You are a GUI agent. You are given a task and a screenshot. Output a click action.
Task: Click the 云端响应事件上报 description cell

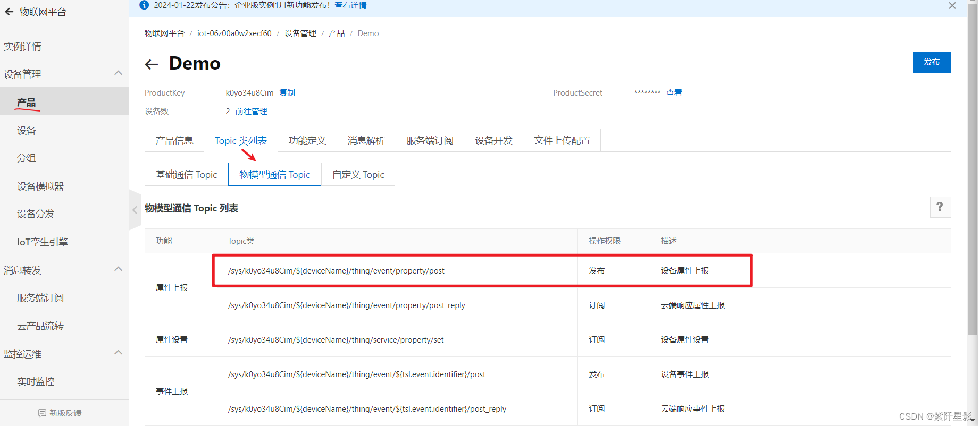click(693, 409)
